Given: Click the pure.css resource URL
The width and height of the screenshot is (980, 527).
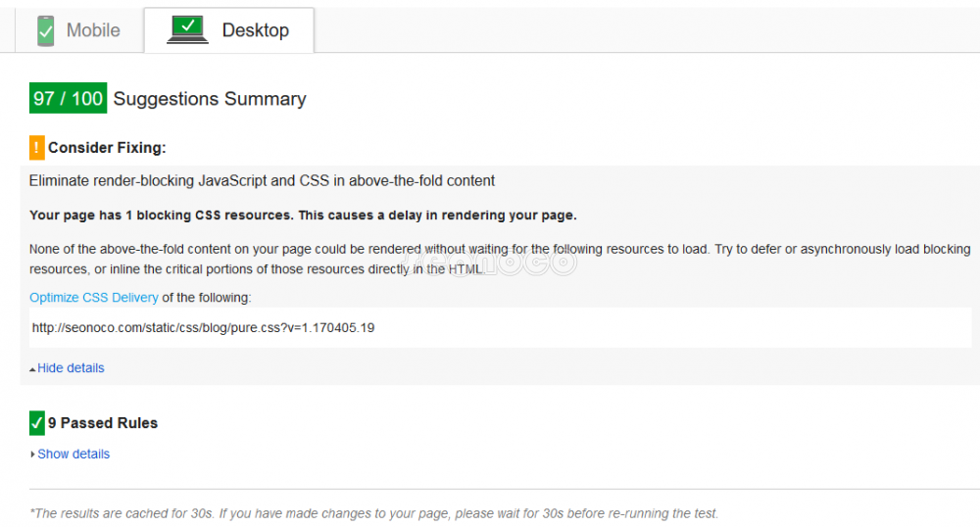Looking at the screenshot, I should pos(203,328).
